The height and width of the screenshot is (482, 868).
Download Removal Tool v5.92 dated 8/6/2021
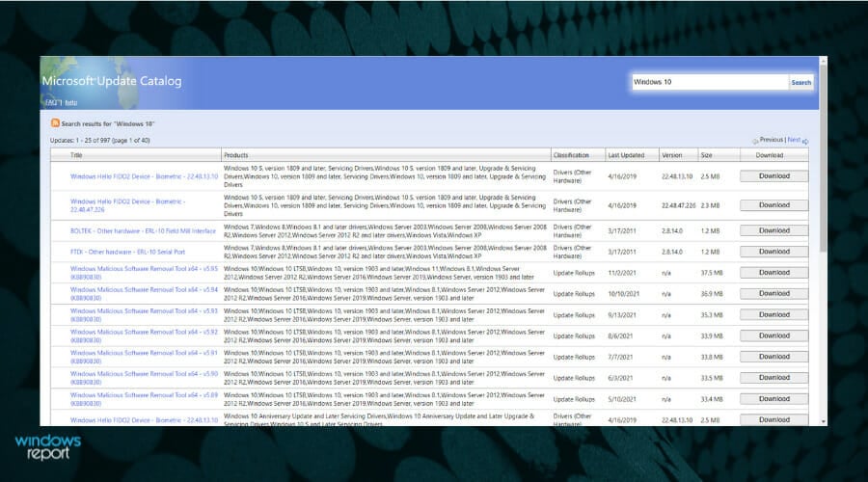click(x=773, y=335)
